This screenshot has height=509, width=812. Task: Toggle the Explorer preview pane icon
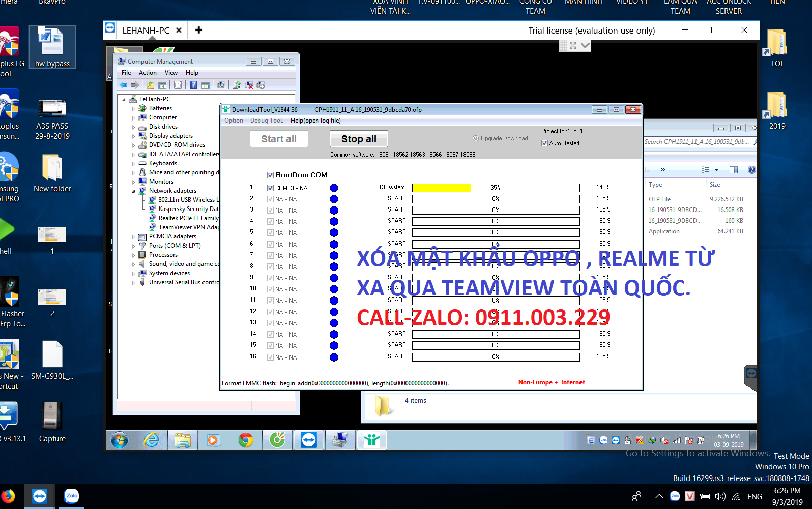point(734,170)
